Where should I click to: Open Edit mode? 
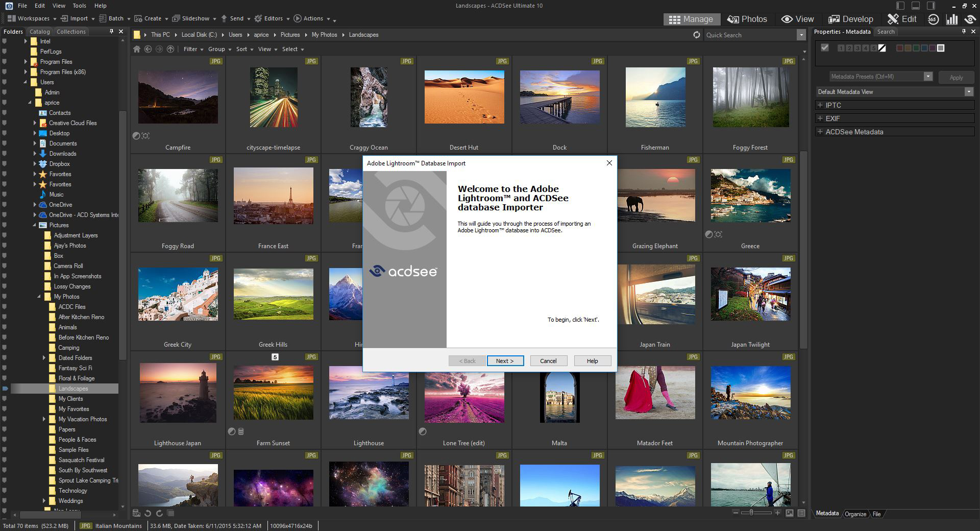(x=902, y=19)
